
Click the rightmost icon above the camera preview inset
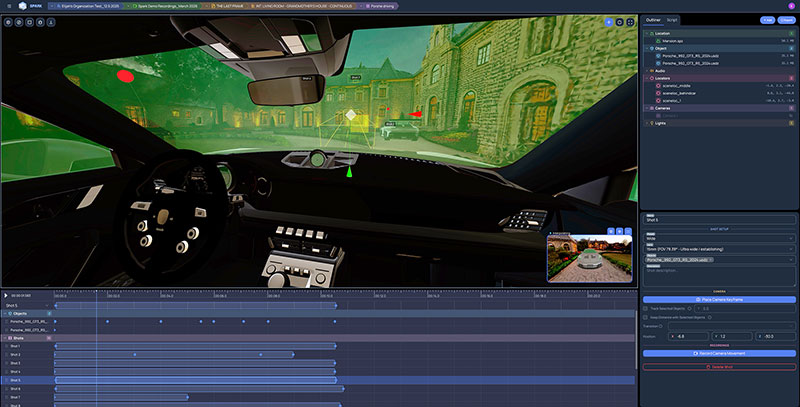pyautogui.click(x=629, y=232)
